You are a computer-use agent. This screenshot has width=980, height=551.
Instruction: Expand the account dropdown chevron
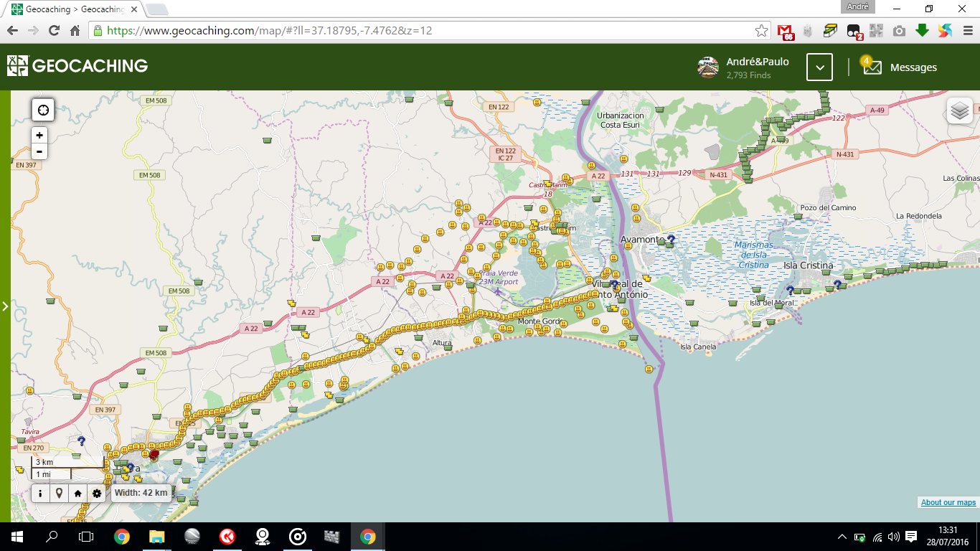click(819, 67)
